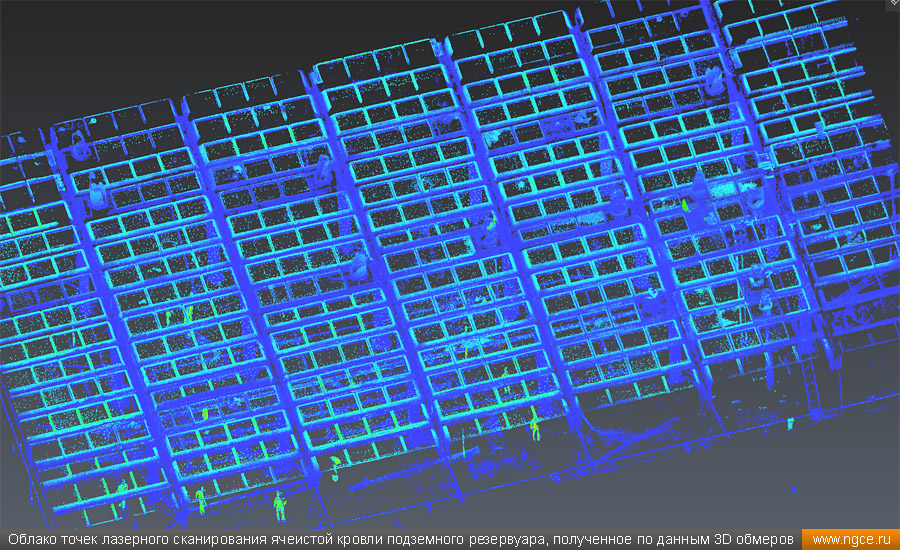Click the point cloud roof scan image
This screenshot has height=550, width=900.
[450, 265]
